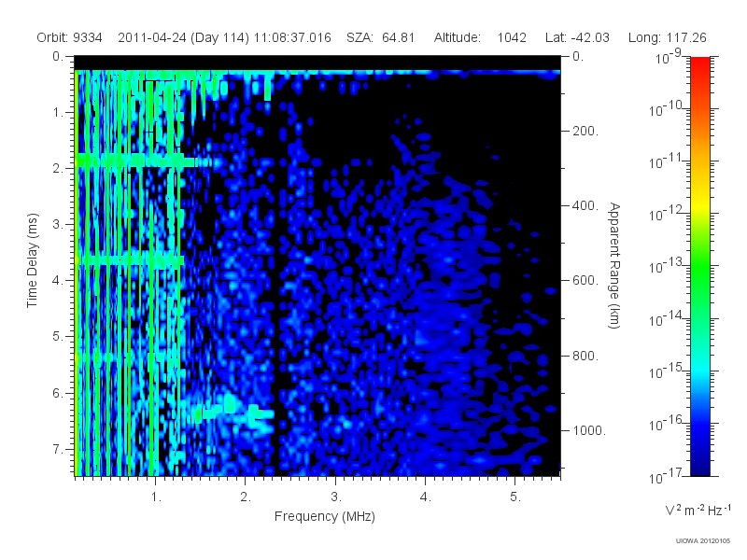
Task: Click the UIOWA 20120105 credit text
Action: pyautogui.click(x=703, y=541)
